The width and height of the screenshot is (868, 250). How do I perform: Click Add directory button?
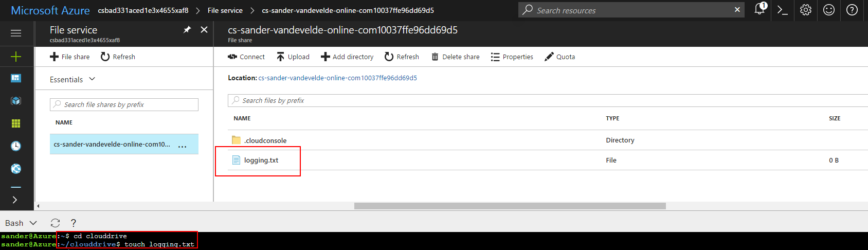[x=347, y=57]
